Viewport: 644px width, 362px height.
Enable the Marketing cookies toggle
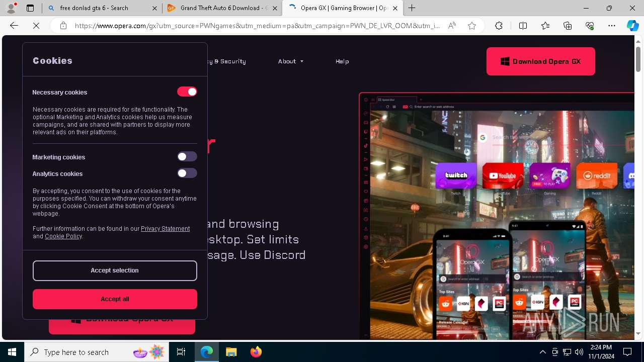[187, 157]
